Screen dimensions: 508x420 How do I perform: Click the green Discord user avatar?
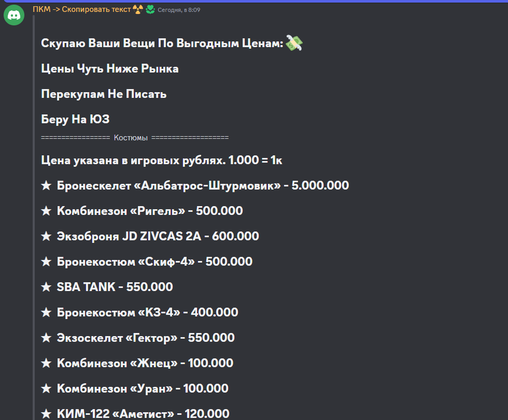point(14,16)
